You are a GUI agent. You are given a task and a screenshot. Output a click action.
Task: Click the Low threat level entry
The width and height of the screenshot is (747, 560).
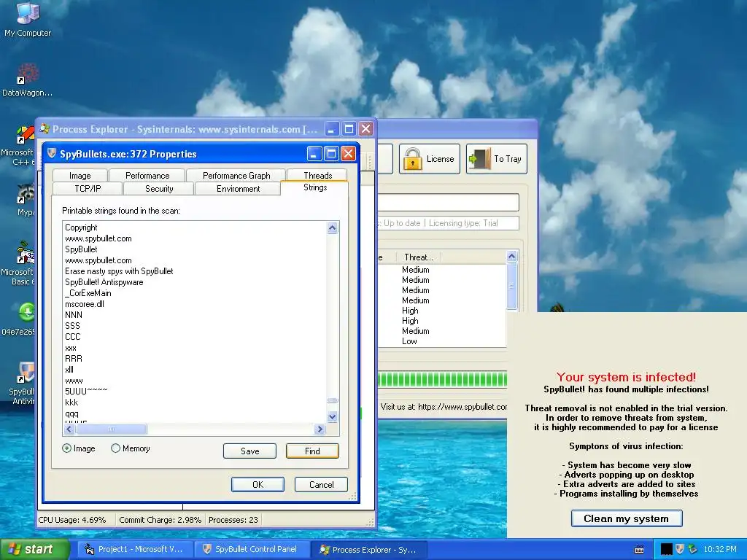coord(409,341)
